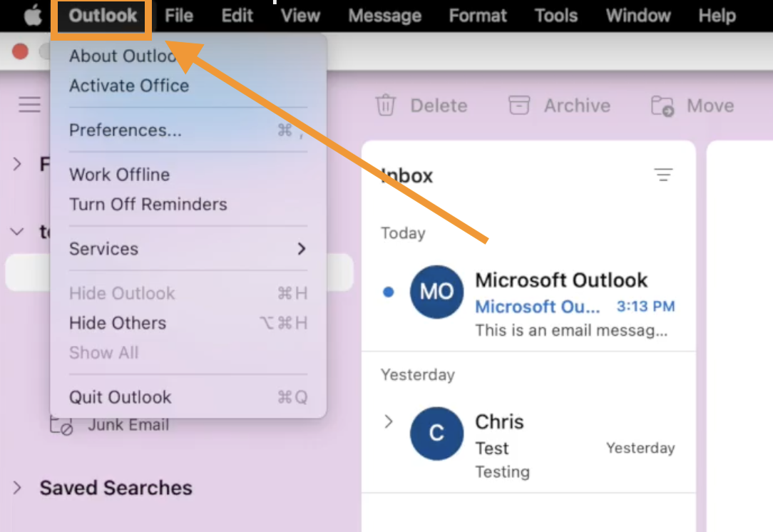Close the window with red button
The height and width of the screenshot is (532, 773).
(x=20, y=51)
